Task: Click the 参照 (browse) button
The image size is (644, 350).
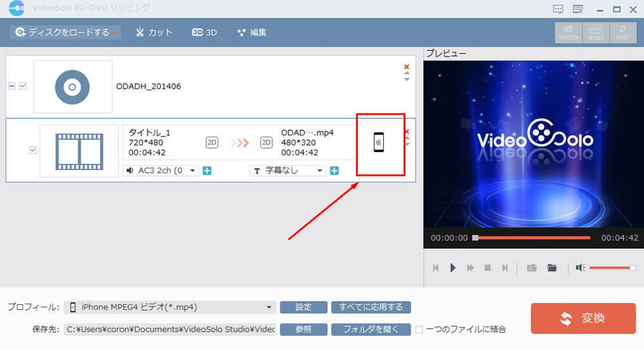Action: point(303,329)
